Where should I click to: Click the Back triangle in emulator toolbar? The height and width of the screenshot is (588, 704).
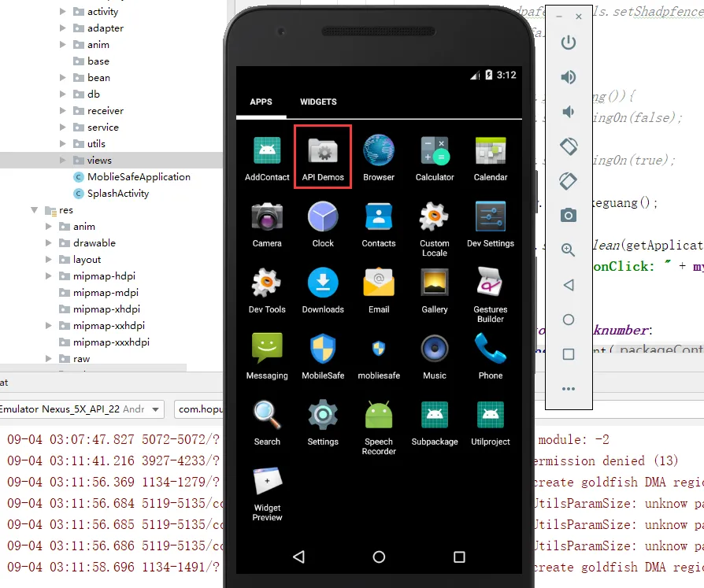coord(569,285)
